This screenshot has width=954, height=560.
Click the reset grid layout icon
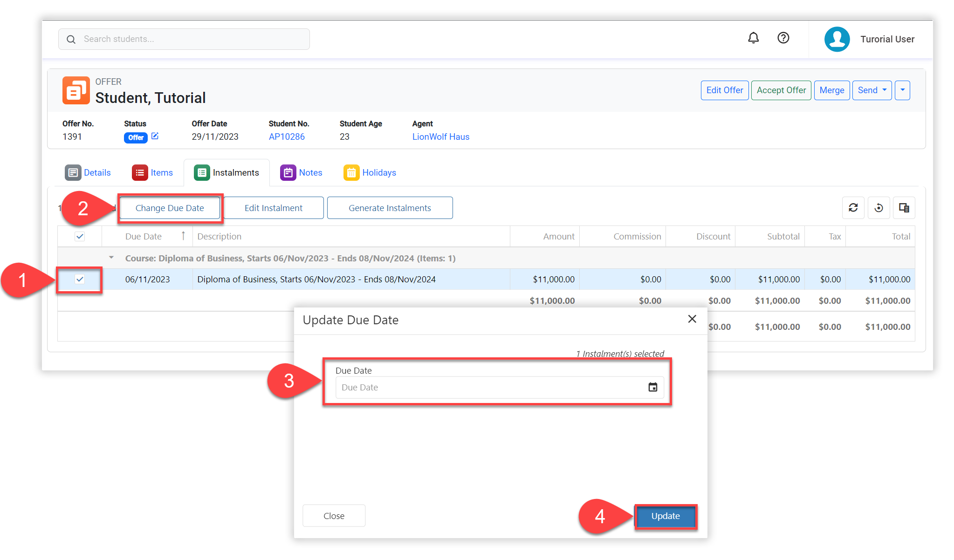[x=879, y=208]
